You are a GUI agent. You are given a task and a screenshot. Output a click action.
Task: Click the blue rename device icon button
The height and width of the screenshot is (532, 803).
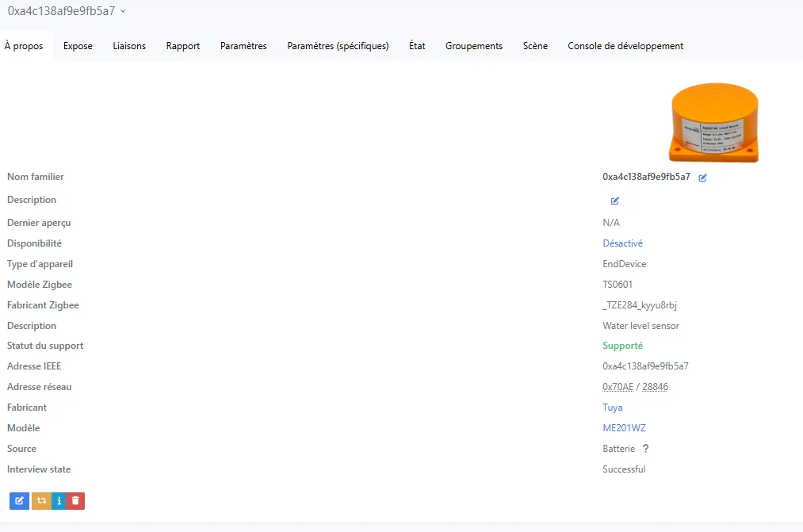(x=19, y=501)
